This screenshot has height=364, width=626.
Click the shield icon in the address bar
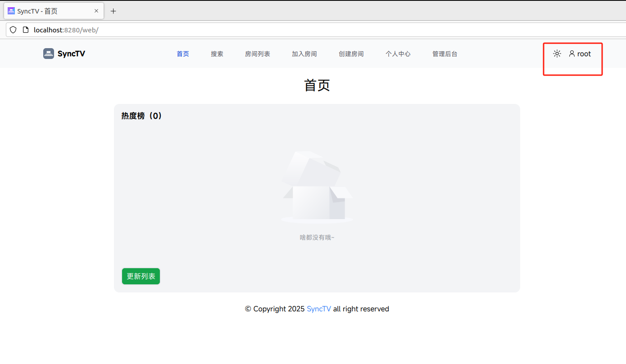(x=13, y=30)
